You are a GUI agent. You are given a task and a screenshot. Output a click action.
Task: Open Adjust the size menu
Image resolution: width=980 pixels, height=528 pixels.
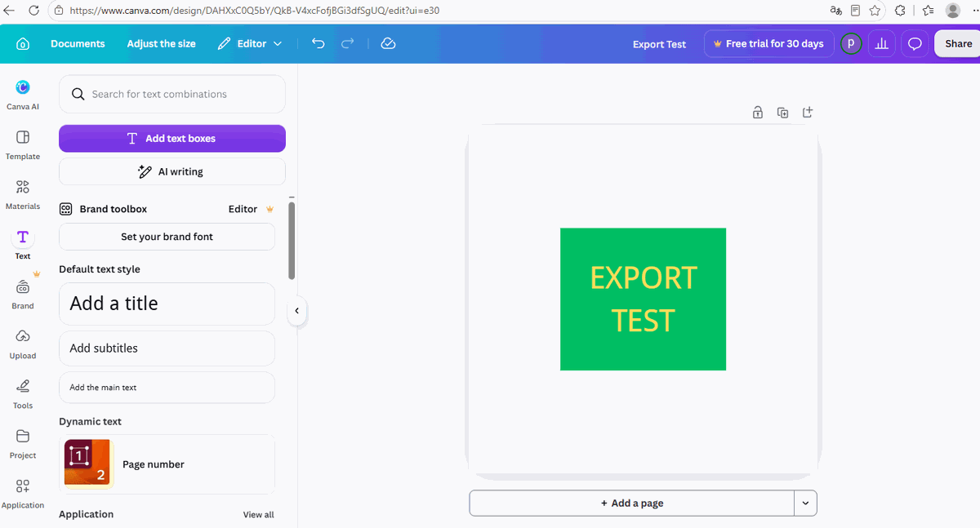tap(161, 44)
